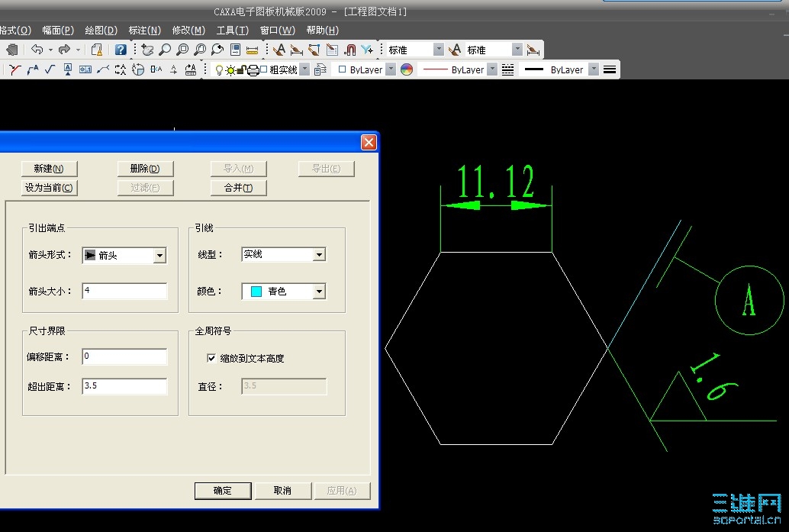The image size is (789, 532).
Task: Open the second 标准 dimension style dropdown
Action: point(517,50)
